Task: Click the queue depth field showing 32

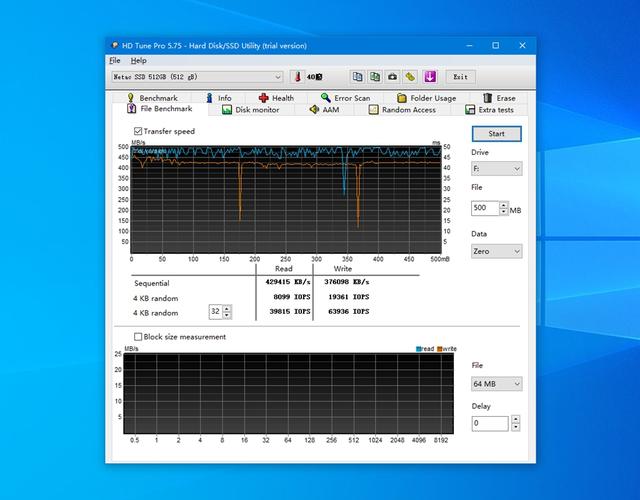Action: tap(216, 312)
